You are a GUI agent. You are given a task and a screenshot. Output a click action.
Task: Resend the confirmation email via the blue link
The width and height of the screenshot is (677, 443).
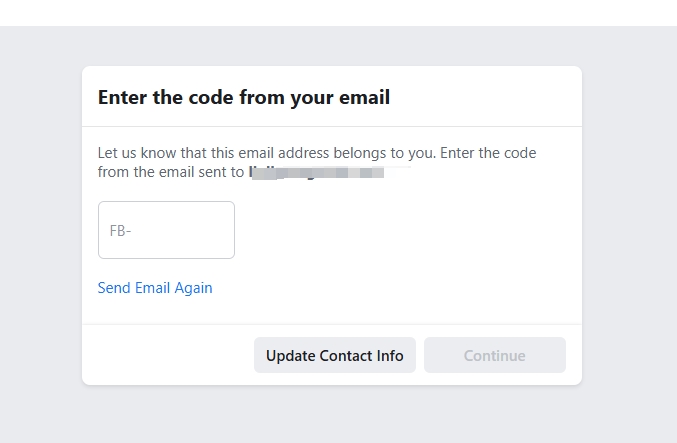tap(155, 288)
